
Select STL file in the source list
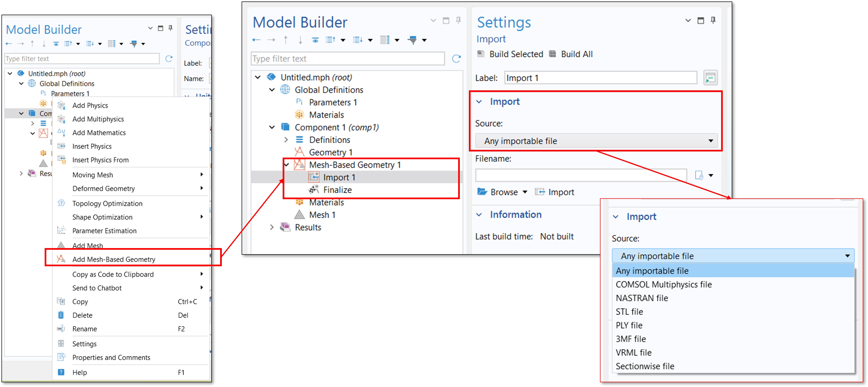[629, 312]
